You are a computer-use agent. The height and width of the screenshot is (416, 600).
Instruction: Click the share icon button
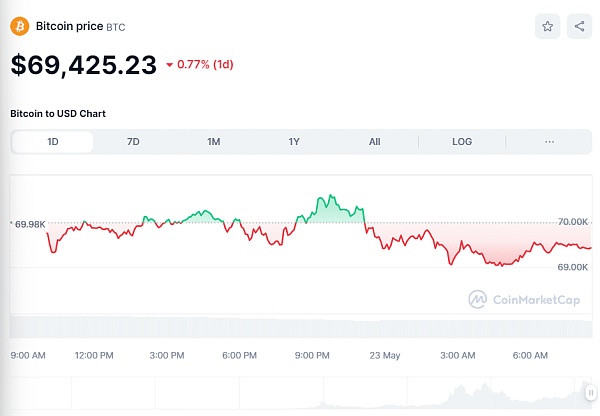point(579,27)
